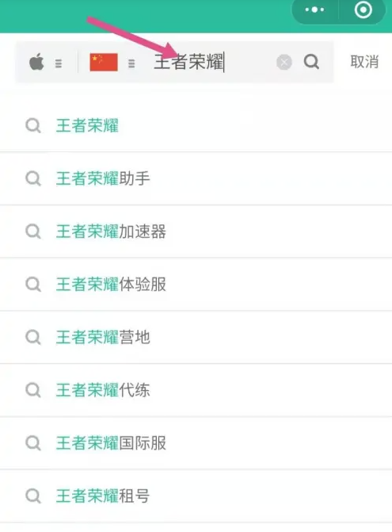Open the 王者荣耀营地 suggestion
Viewport: 392px width, 532px height.
[196, 337]
